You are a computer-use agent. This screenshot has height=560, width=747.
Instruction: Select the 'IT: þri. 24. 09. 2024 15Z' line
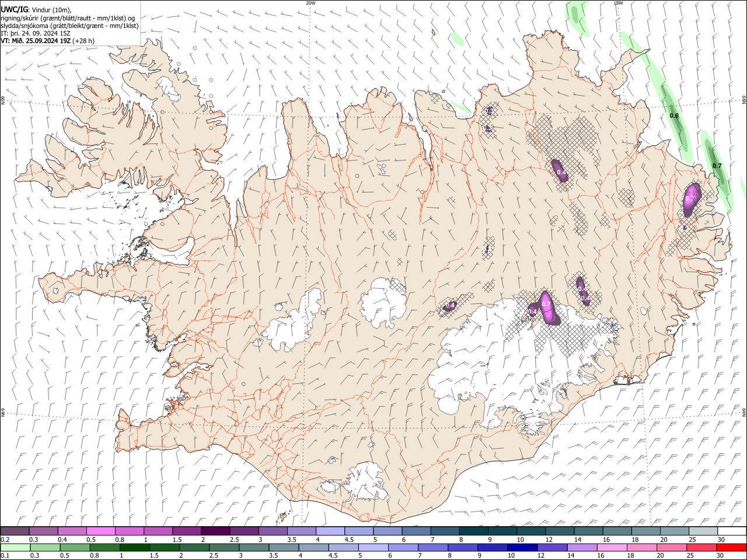36,33
